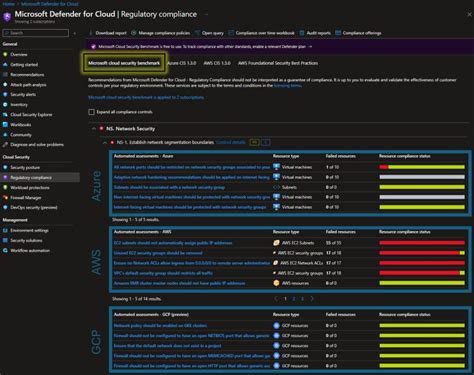Open AWS Foundational Security Best Practices tab
Image resolution: width=474 pixels, height=375 pixels.
click(278, 63)
